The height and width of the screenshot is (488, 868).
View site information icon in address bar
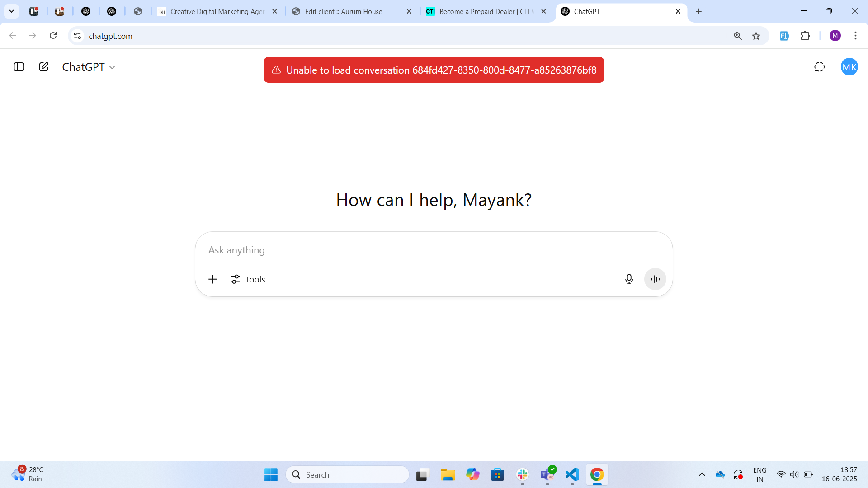point(77,36)
